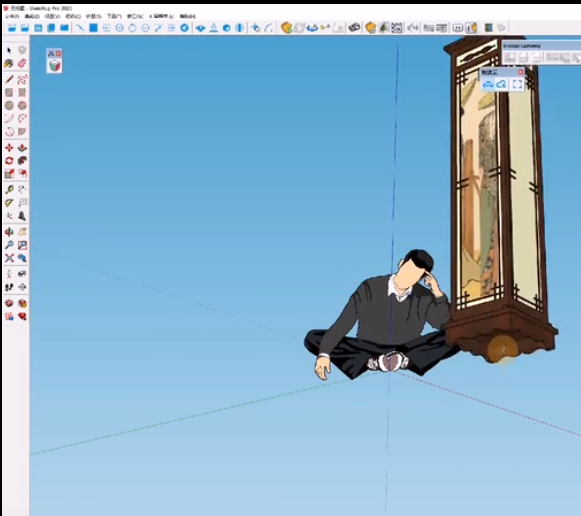Viewport: 581px width, 516px height.
Task: Click the Zoom Extents tool
Action: click(x=9, y=258)
